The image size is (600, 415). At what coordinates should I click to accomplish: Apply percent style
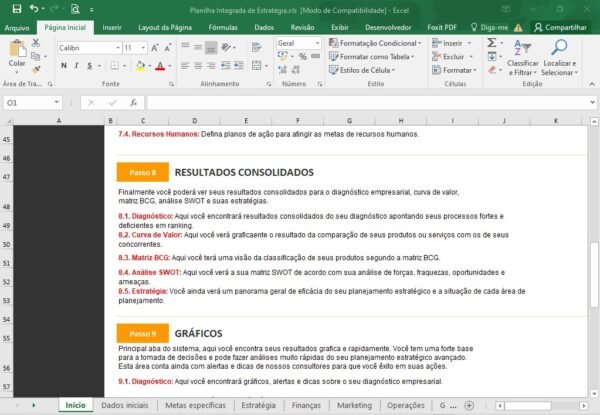point(303,57)
